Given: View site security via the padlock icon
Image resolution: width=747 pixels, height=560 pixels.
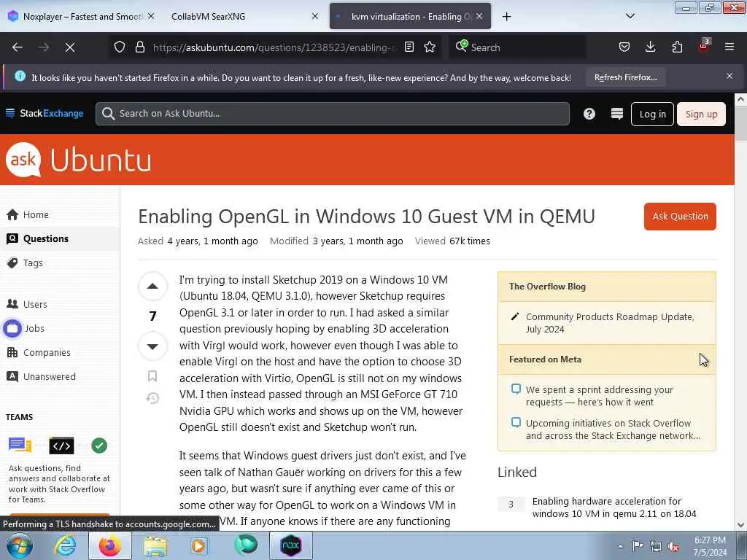Looking at the screenshot, I should (x=139, y=47).
